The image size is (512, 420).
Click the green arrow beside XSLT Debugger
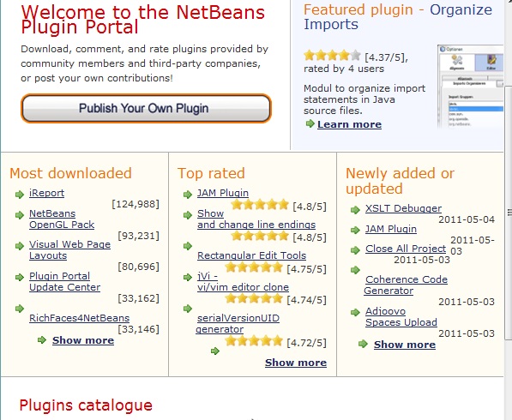(355, 210)
